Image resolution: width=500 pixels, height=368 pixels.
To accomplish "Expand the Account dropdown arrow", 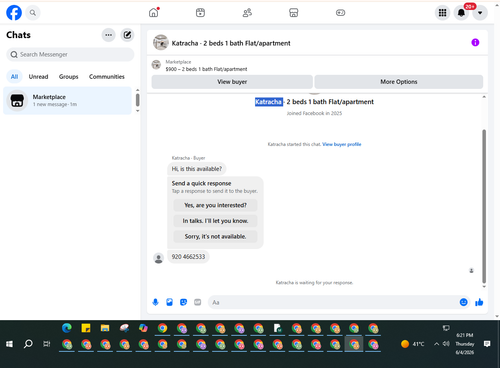I will [x=480, y=13].
